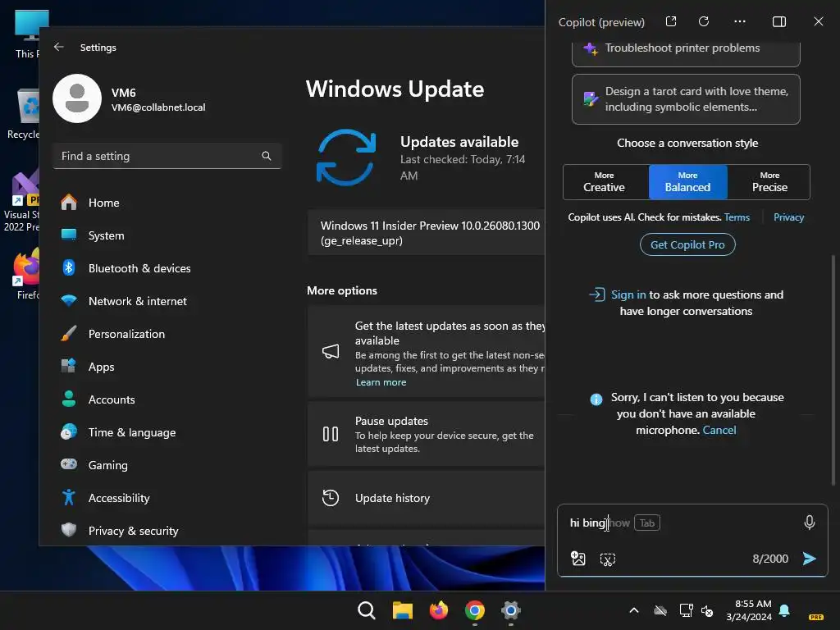
Task: Open Update history
Action: [x=427, y=498]
